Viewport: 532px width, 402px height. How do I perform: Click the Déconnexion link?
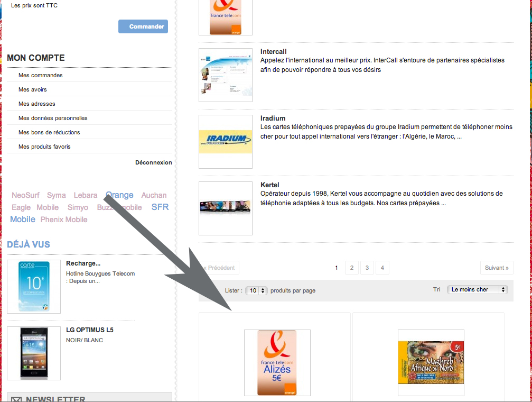(x=153, y=162)
